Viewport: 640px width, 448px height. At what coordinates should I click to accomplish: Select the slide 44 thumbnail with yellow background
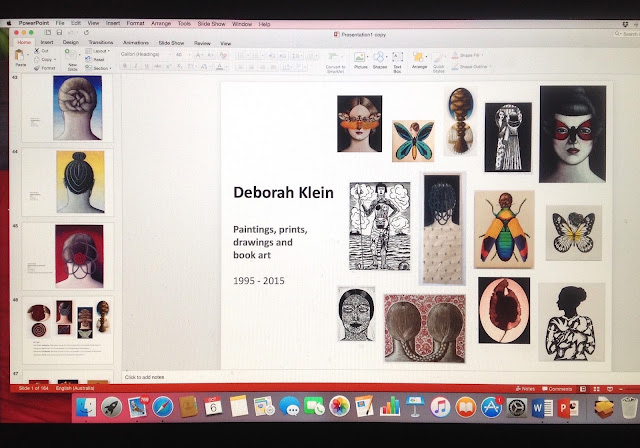(x=68, y=182)
